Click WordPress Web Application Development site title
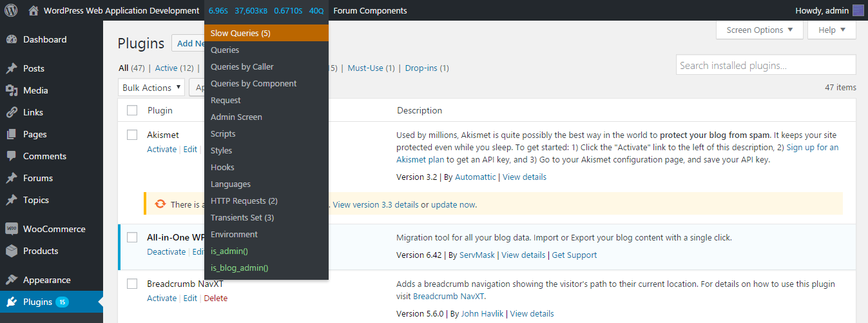 pos(122,10)
